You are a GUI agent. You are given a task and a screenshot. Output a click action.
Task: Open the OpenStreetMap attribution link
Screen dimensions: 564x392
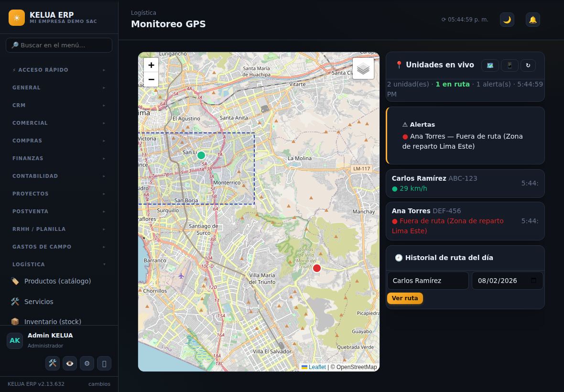coord(357,367)
